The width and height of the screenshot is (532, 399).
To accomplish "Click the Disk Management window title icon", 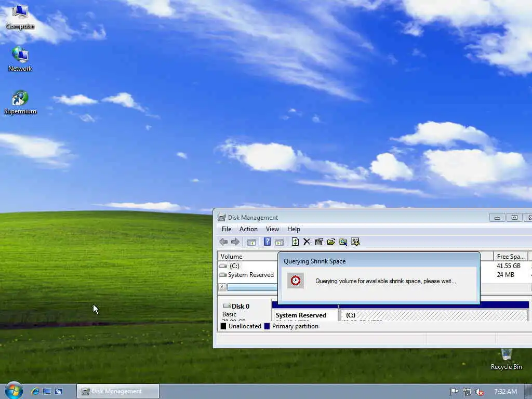I will pyautogui.click(x=221, y=218).
